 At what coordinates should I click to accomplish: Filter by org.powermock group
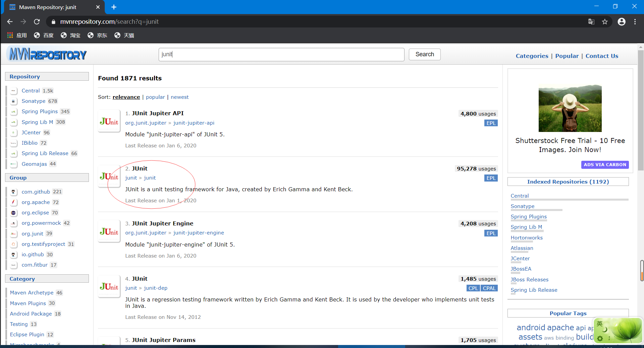click(41, 223)
